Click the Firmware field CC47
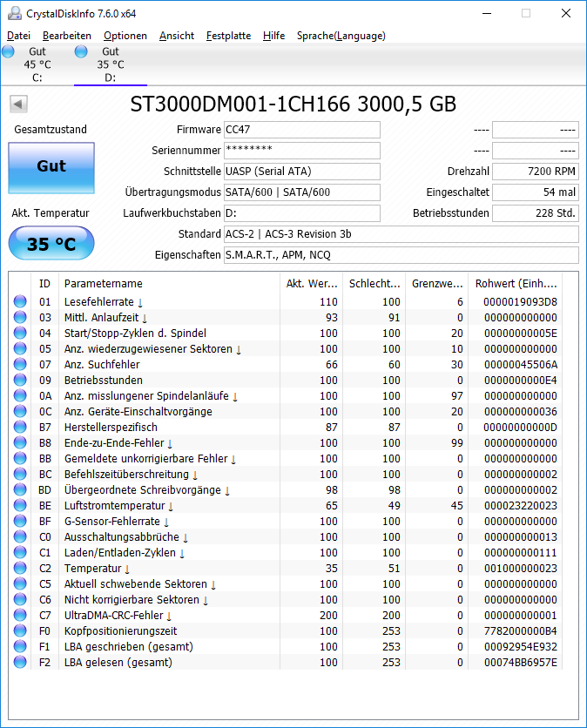Screen dimensions: 587x728 pyautogui.click(x=302, y=130)
